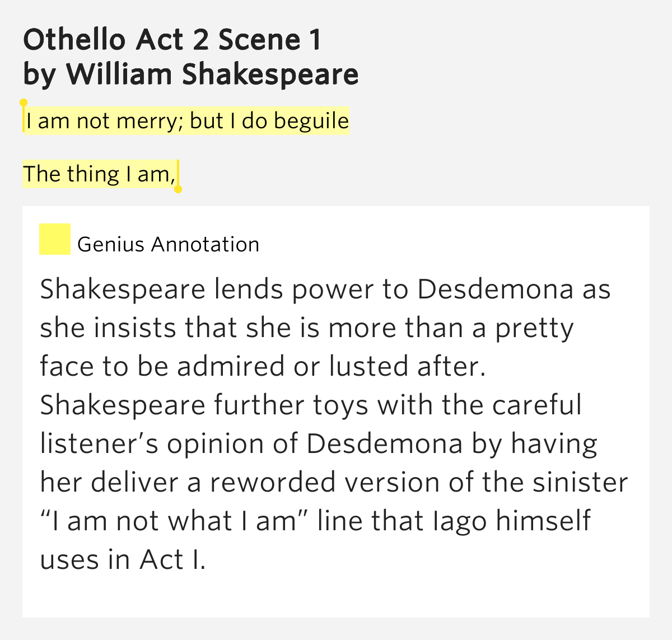672x640 pixels.
Task: Click the word "pretty" in the annotation
Action: click(534, 328)
